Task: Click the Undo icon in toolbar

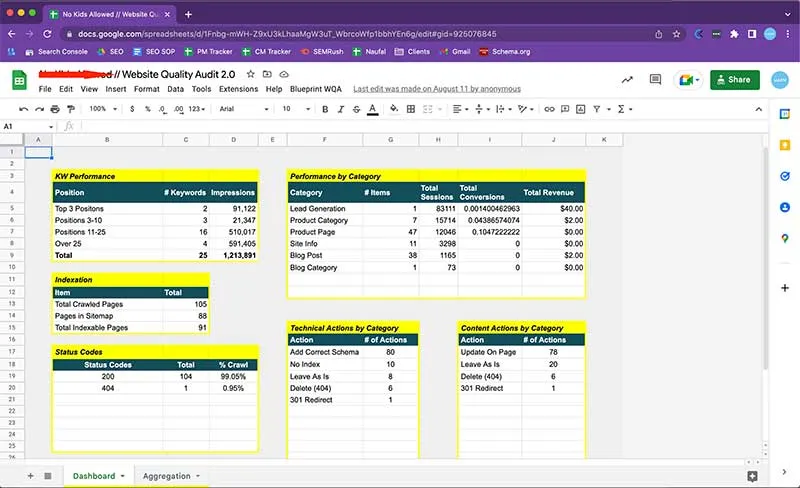Action: tap(23, 109)
